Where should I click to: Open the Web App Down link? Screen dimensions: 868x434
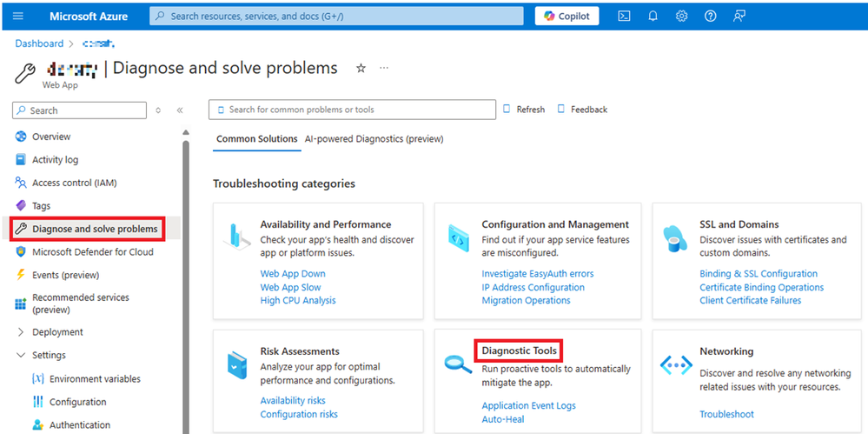click(293, 274)
